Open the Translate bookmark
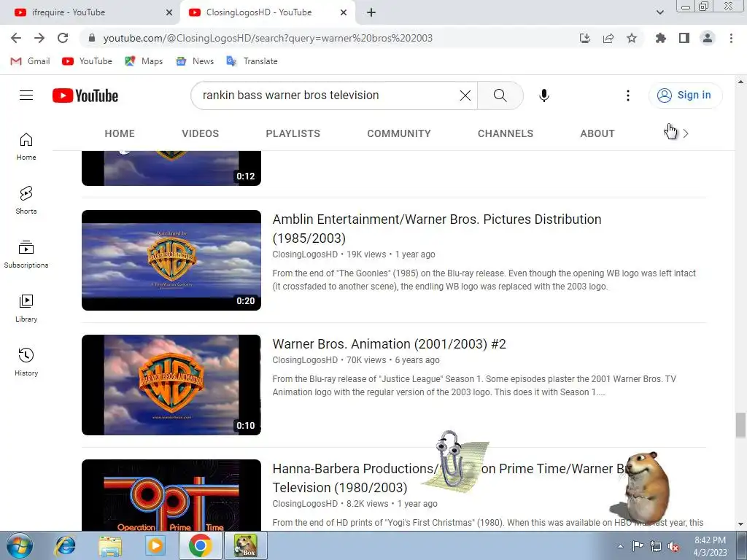Viewport: 747px width, 560px height. (252, 61)
